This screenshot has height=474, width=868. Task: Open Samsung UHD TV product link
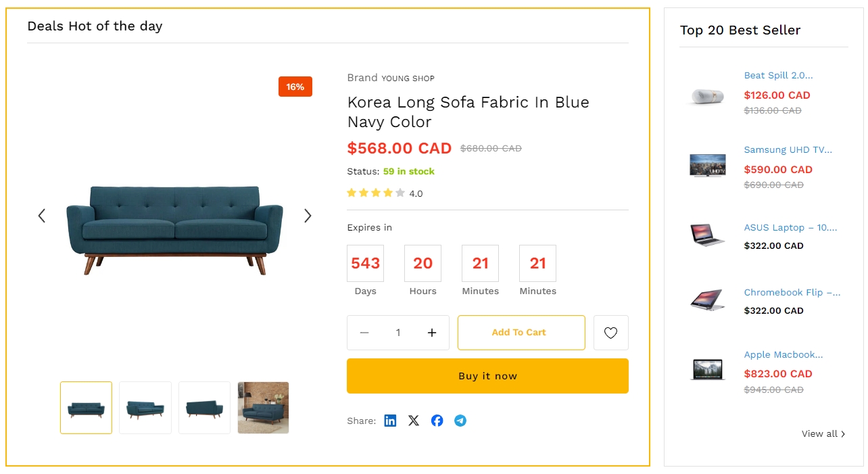788,150
